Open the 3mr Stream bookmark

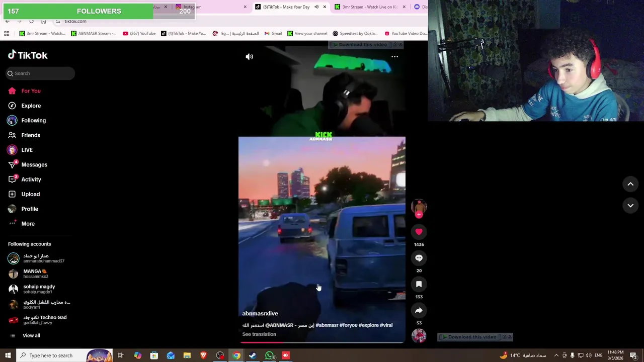click(x=42, y=34)
